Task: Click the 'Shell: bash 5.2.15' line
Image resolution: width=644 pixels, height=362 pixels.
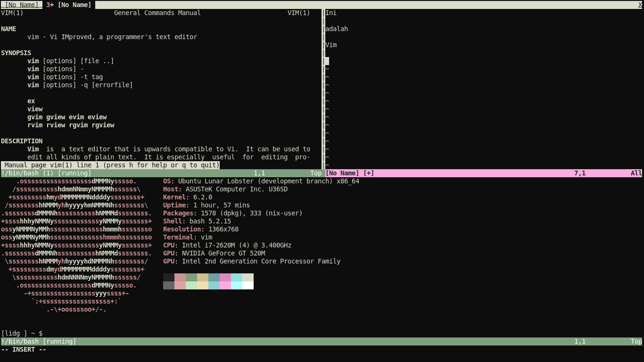Action: pyautogui.click(x=197, y=221)
